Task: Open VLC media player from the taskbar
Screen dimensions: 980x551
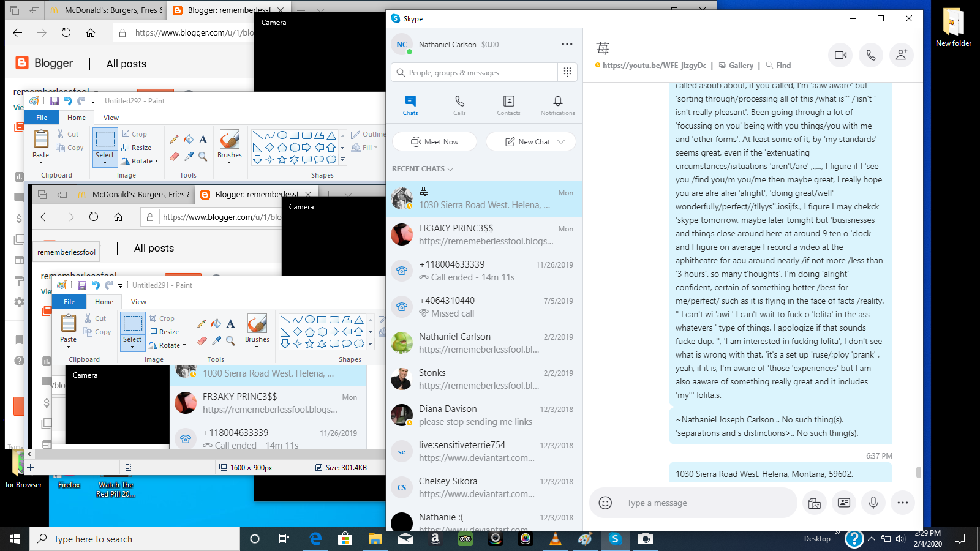Action: (x=555, y=539)
